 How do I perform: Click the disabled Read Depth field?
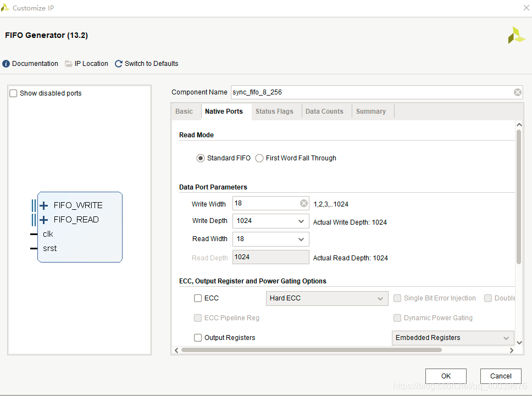point(271,257)
